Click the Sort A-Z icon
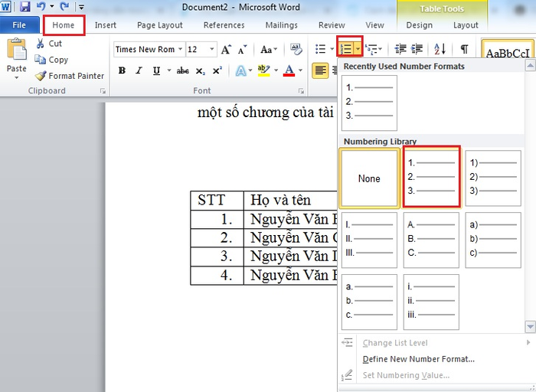The width and height of the screenshot is (536, 392). point(440,49)
